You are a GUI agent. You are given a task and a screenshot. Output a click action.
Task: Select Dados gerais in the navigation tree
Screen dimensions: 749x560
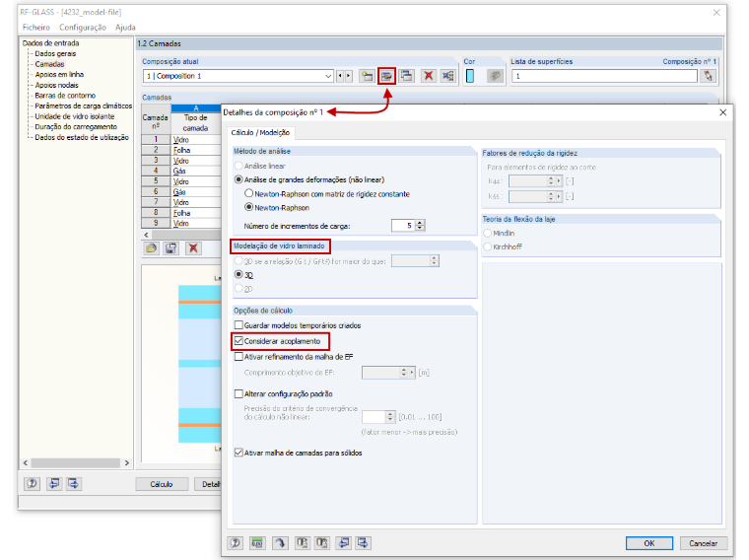(x=55, y=53)
